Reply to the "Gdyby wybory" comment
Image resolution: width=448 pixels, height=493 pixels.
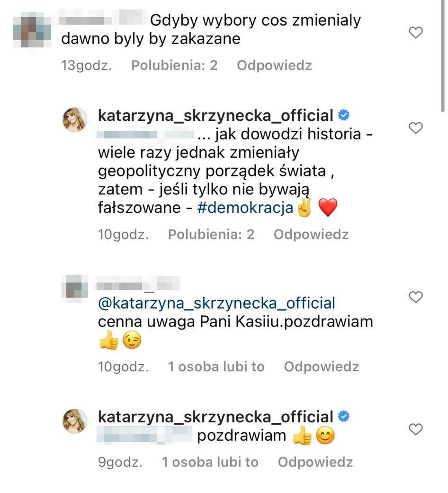click(x=274, y=65)
